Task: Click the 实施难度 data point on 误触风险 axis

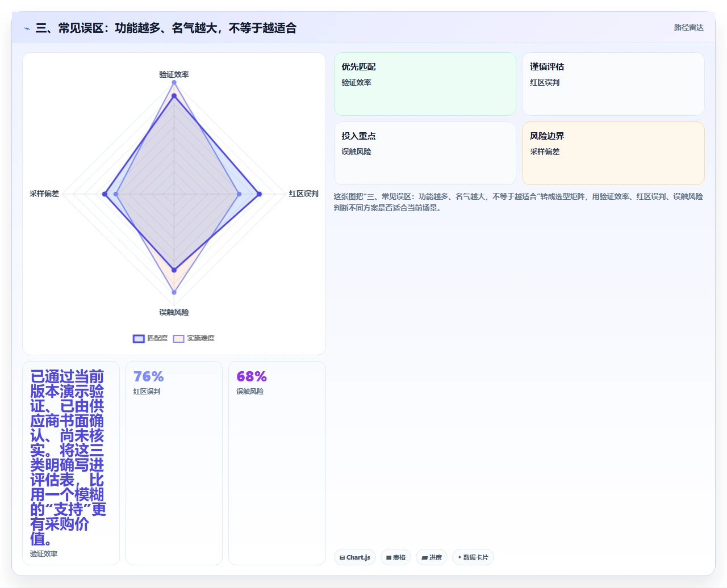Action: click(174, 292)
